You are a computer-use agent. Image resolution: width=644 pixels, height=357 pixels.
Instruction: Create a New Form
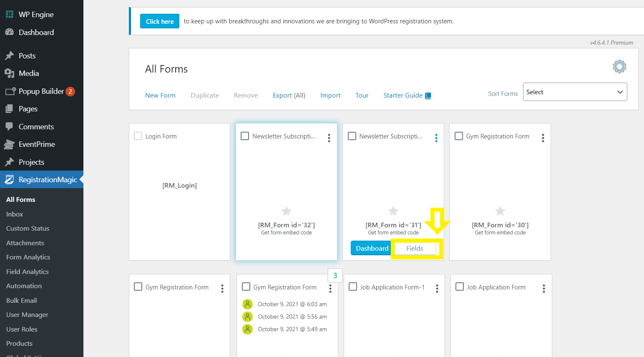(x=160, y=96)
